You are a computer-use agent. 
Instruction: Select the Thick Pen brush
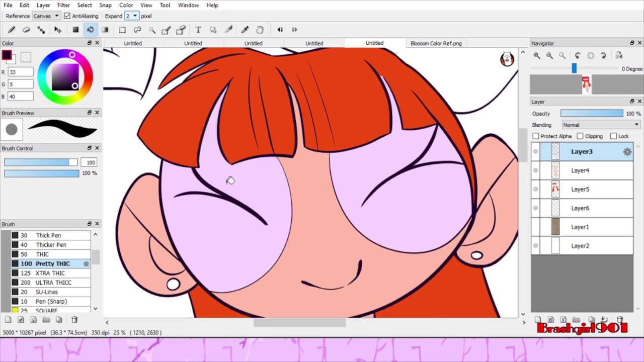pos(50,235)
